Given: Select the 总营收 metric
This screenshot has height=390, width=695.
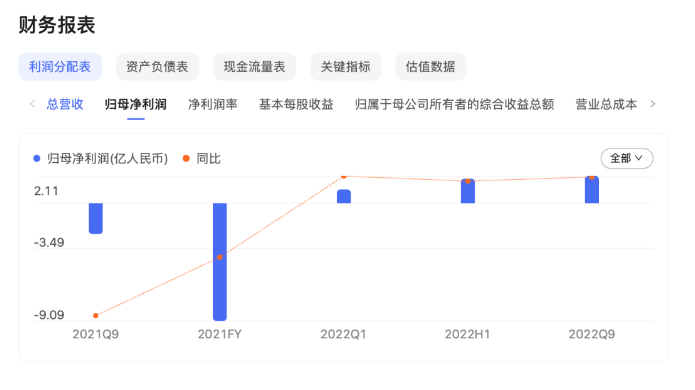Looking at the screenshot, I should point(65,104).
